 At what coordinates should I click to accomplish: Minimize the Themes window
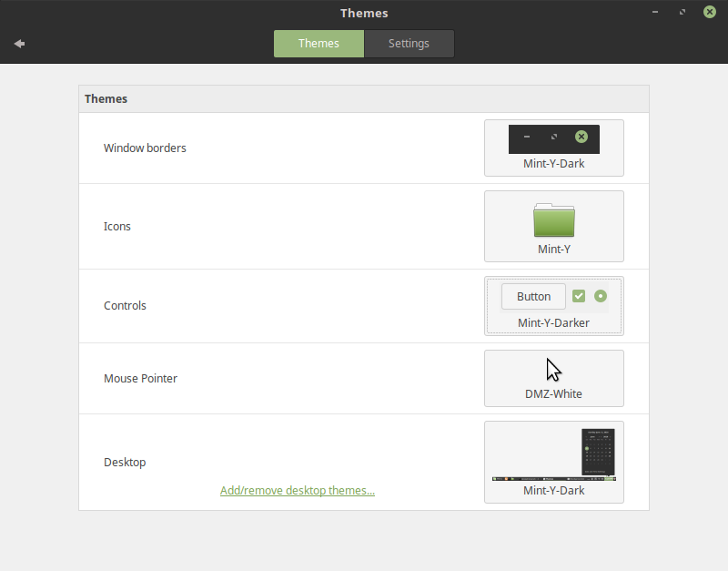[655, 12]
